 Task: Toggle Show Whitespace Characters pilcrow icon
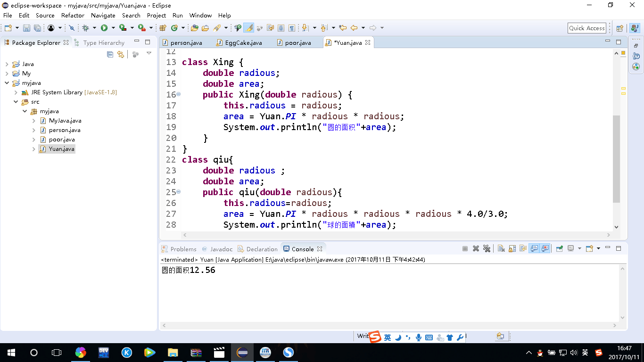coord(292,28)
